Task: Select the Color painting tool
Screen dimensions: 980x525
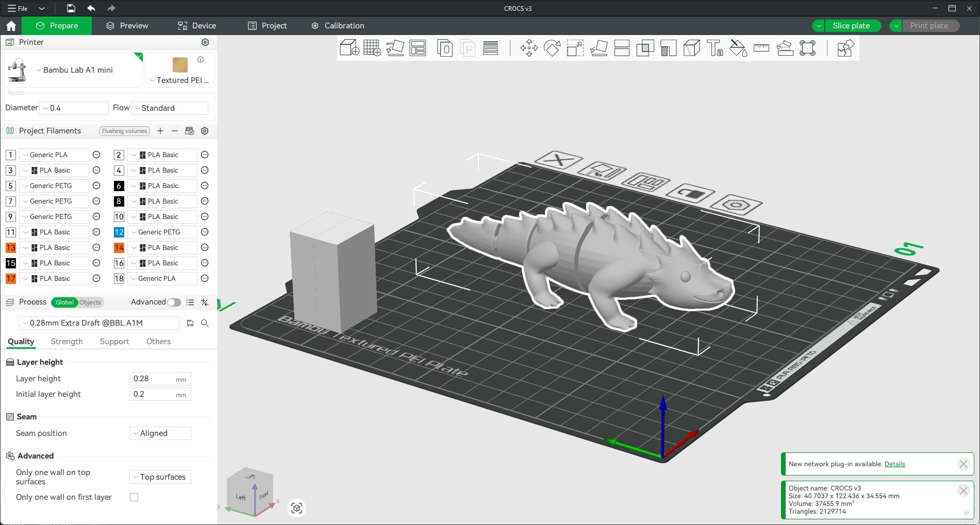Action: coord(738,48)
